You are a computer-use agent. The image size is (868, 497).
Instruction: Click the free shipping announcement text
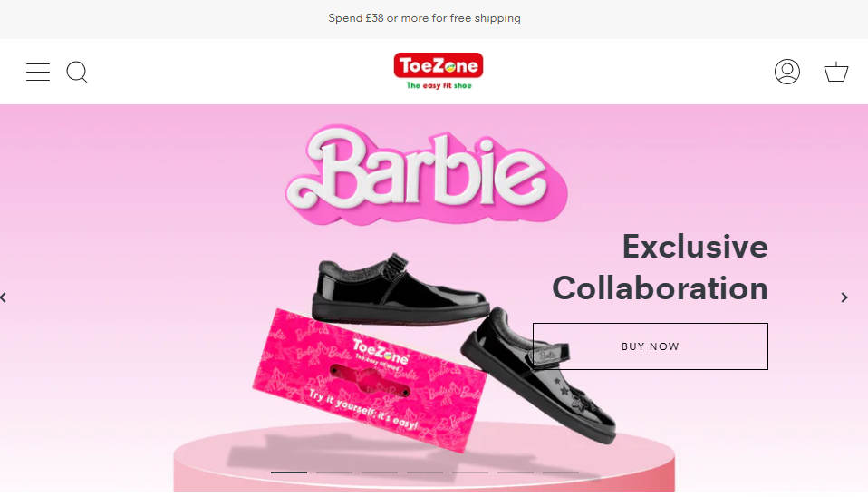424,18
